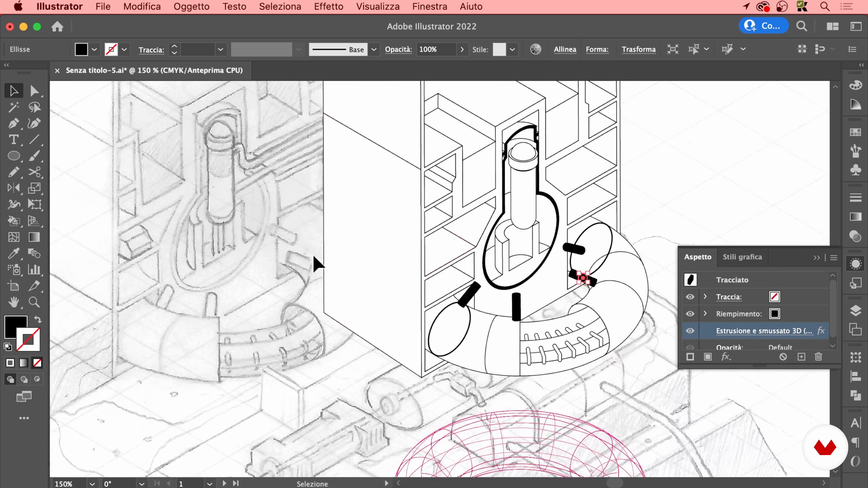Set paint mode to Color
The image size is (868, 488).
coord(10,363)
